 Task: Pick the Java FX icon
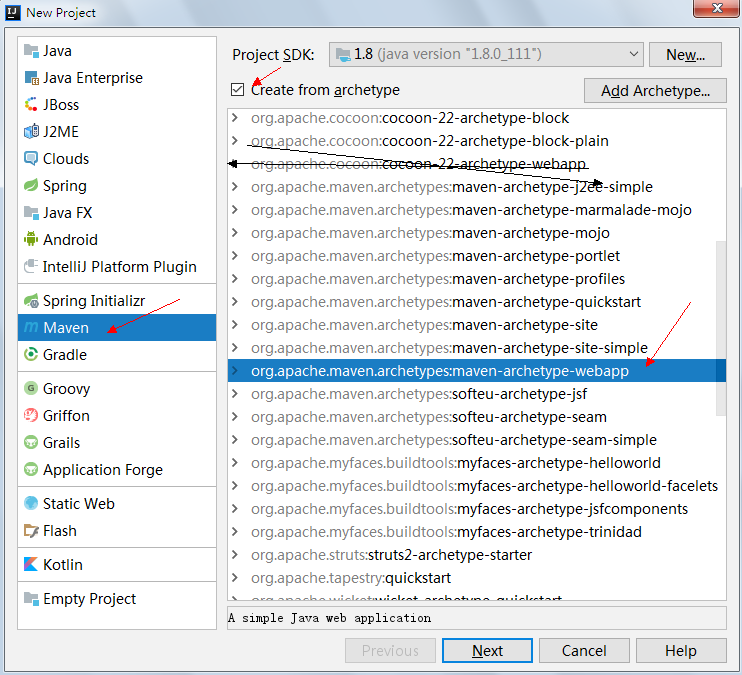(x=31, y=213)
